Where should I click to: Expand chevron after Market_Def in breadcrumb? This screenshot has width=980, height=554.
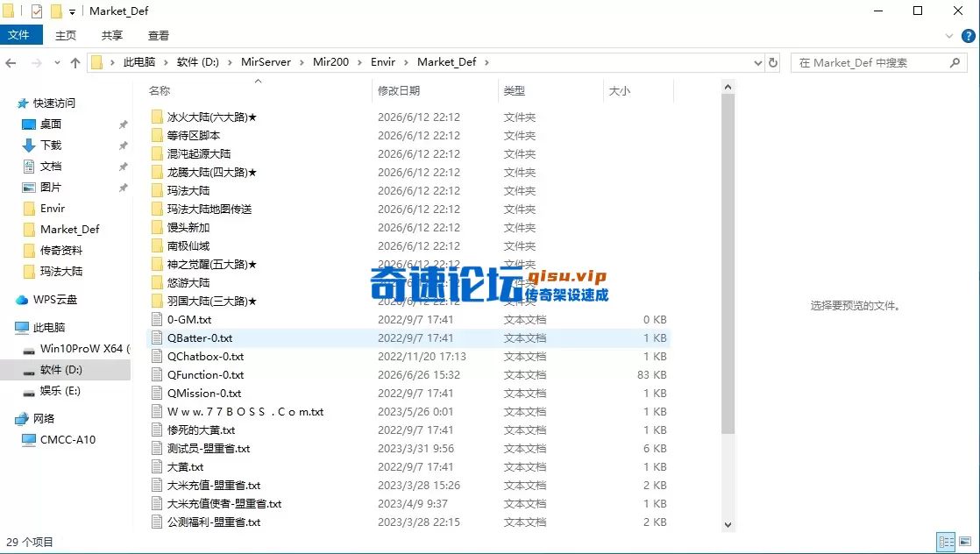486,62
